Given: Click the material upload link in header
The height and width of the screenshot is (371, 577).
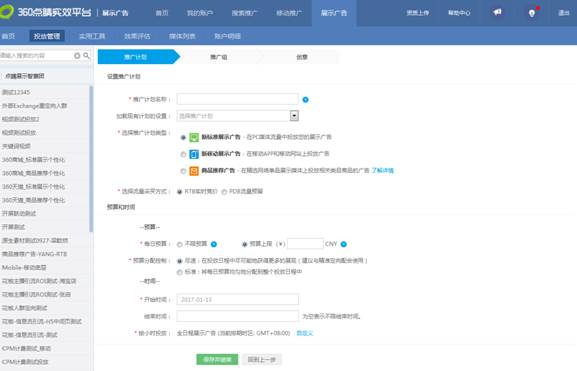Looking at the screenshot, I should click(x=418, y=13).
